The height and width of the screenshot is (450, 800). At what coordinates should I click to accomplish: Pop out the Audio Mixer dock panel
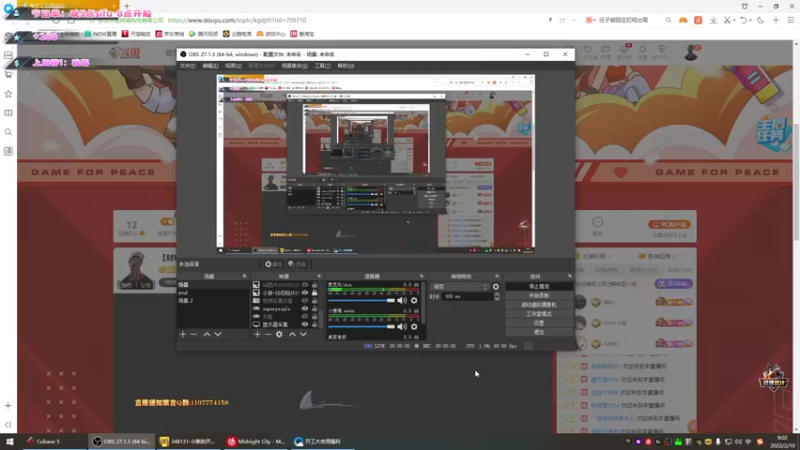(x=421, y=276)
